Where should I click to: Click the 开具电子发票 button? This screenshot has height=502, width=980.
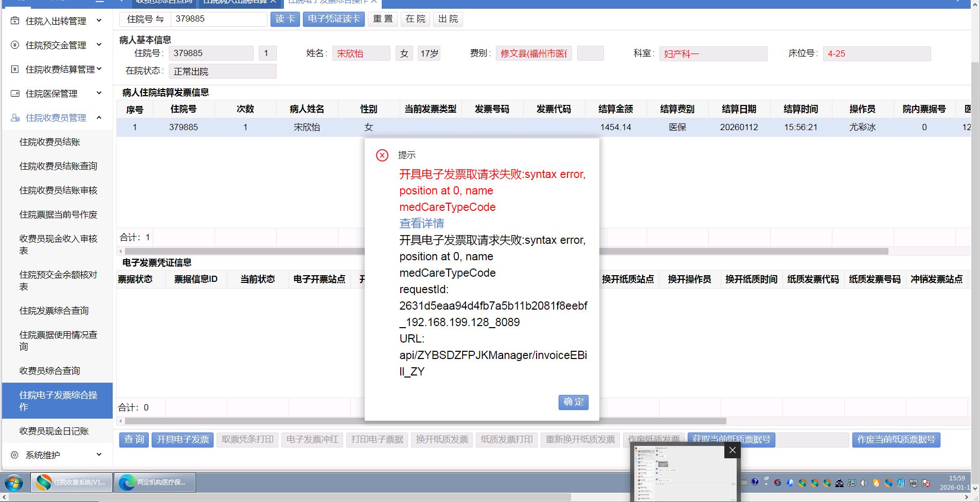pos(183,440)
